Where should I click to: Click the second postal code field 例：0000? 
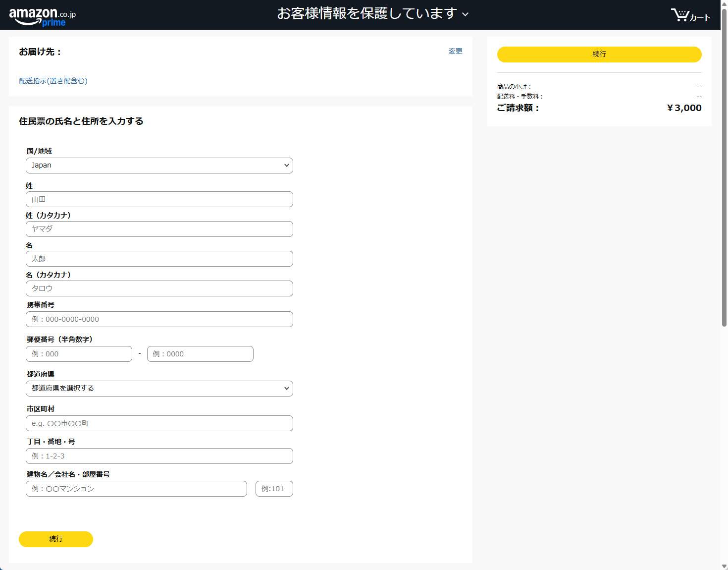tap(200, 354)
